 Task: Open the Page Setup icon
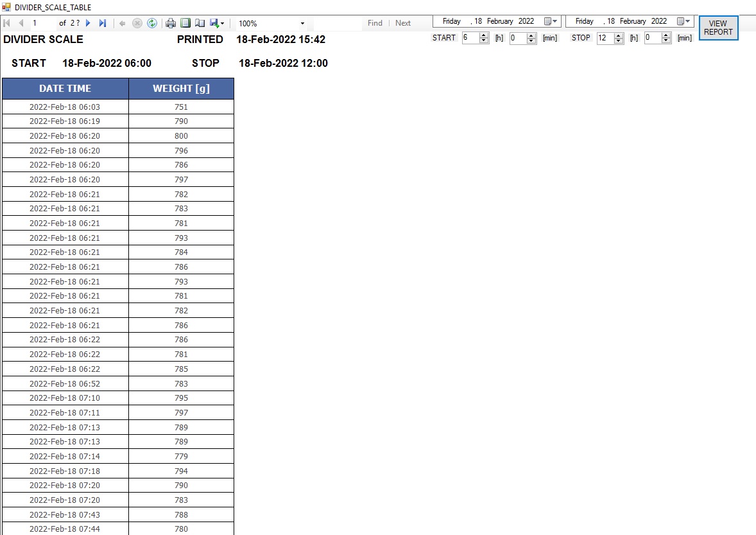200,23
